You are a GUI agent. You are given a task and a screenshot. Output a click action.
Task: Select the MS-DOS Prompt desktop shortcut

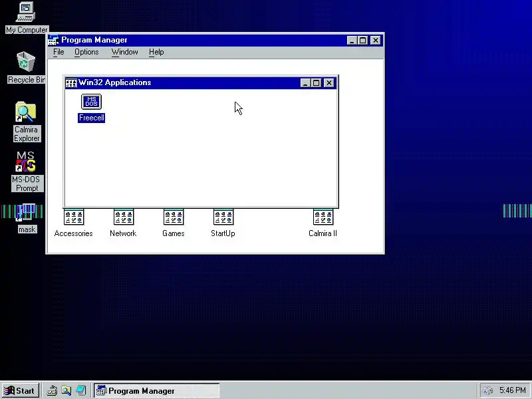point(26,162)
